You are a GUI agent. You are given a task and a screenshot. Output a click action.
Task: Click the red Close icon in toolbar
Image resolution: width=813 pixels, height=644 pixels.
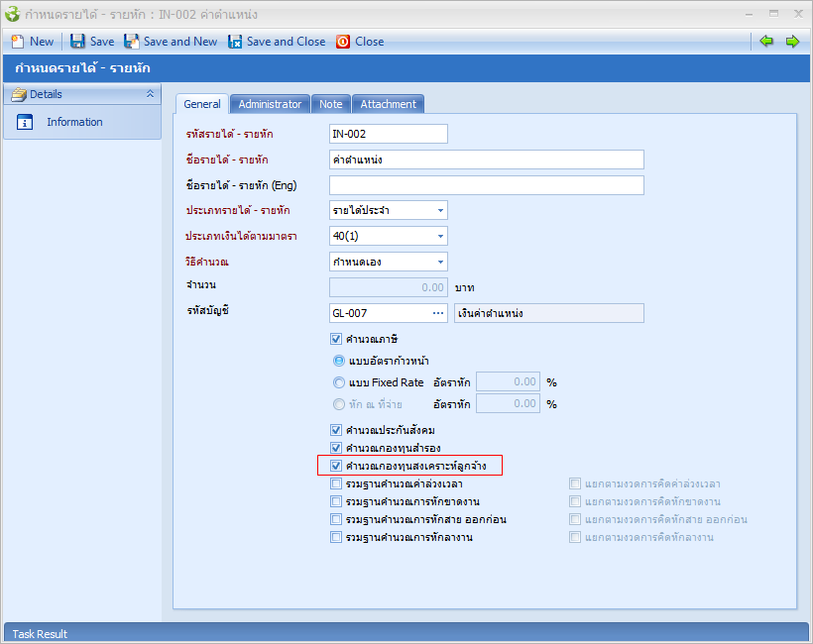click(343, 42)
